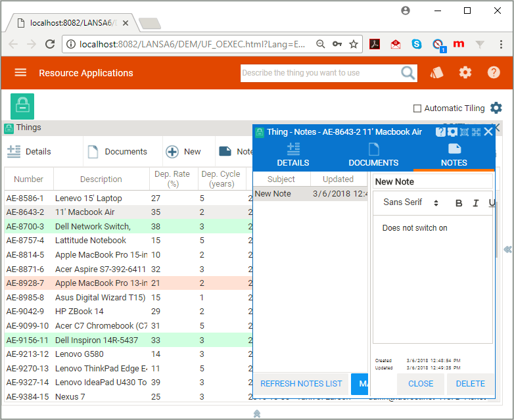Image resolution: width=514 pixels, height=420 pixels.
Task: Open settings gear in the orange header
Action: [x=465, y=72]
